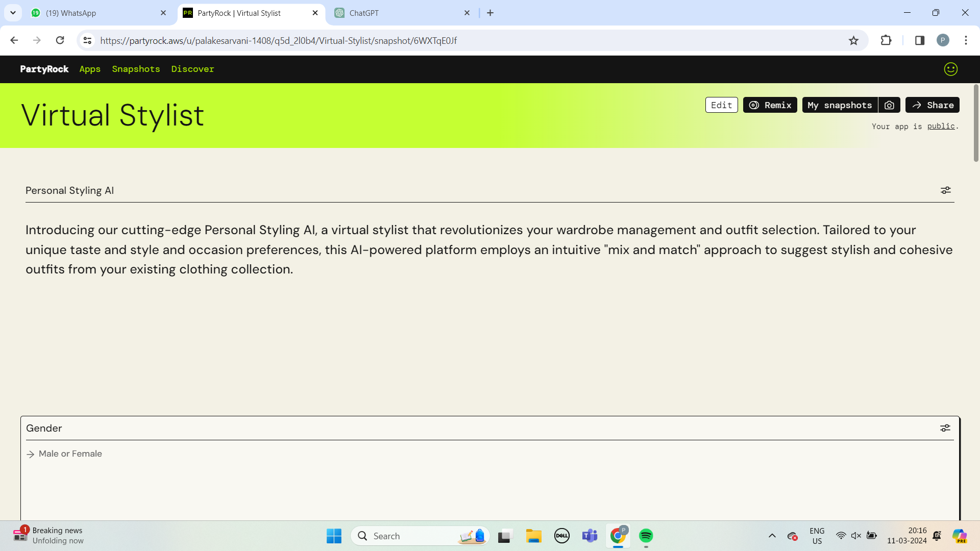The width and height of the screenshot is (980, 551).
Task: Toggle the browser side panel icon
Action: point(919,40)
